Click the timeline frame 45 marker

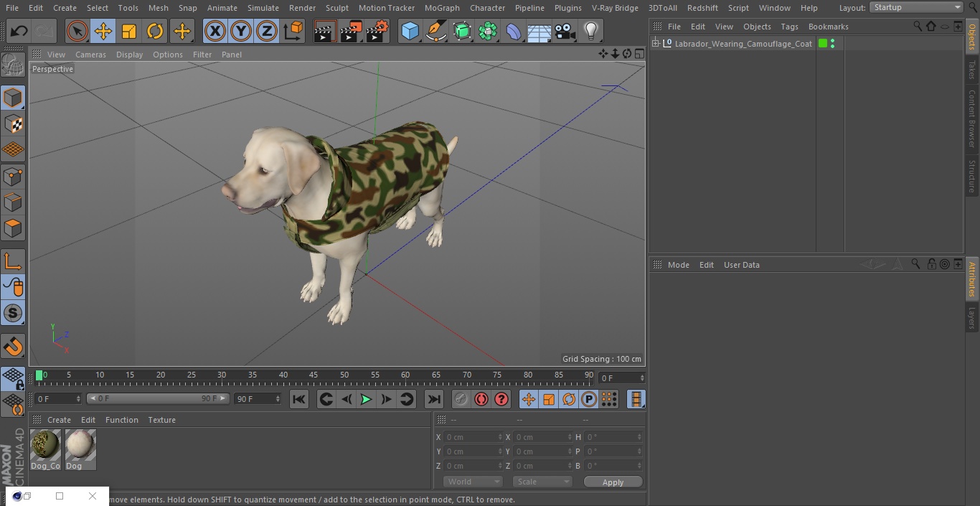click(x=314, y=375)
